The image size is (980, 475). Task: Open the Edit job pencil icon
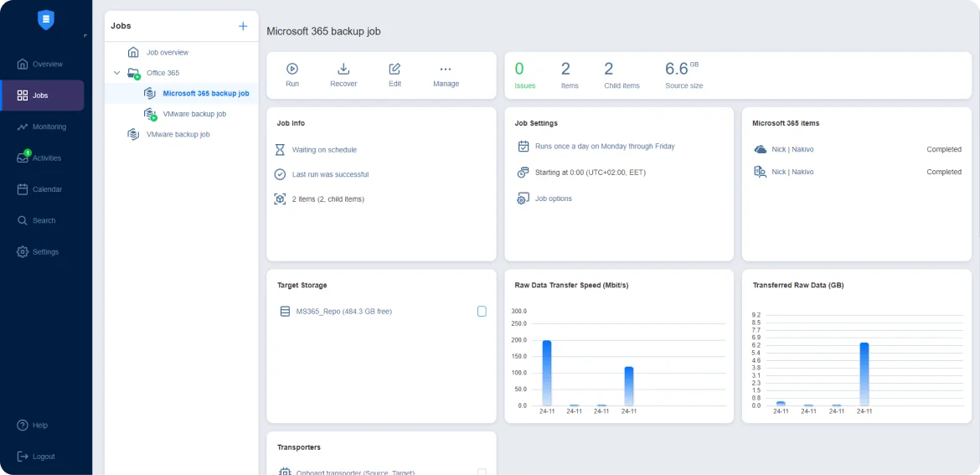(x=395, y=70)
